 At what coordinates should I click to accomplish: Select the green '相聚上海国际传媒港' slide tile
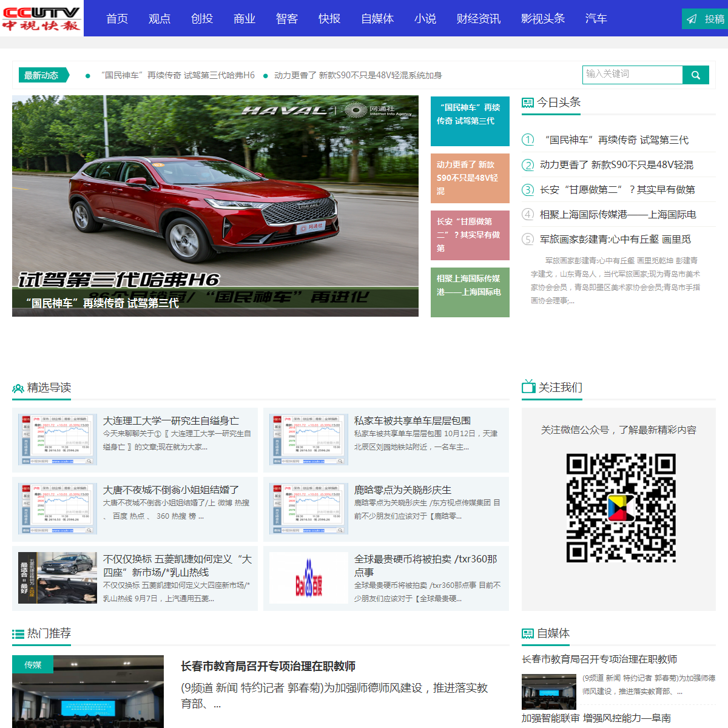[x=470, y=292]
